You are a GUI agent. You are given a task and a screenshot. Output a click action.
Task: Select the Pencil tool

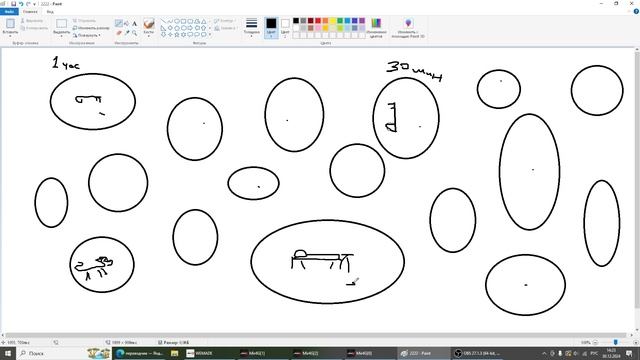[x=119, y=24]
